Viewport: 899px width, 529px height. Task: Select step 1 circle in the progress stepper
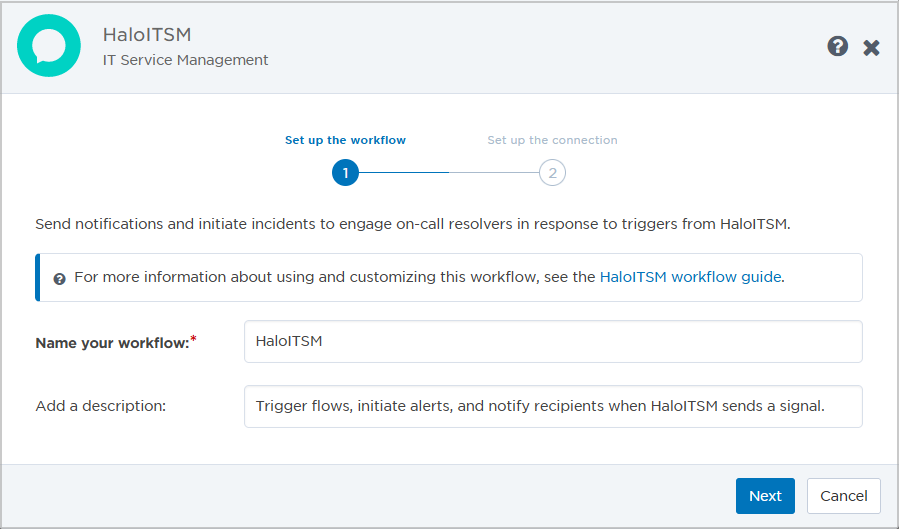tap(345, 173)
